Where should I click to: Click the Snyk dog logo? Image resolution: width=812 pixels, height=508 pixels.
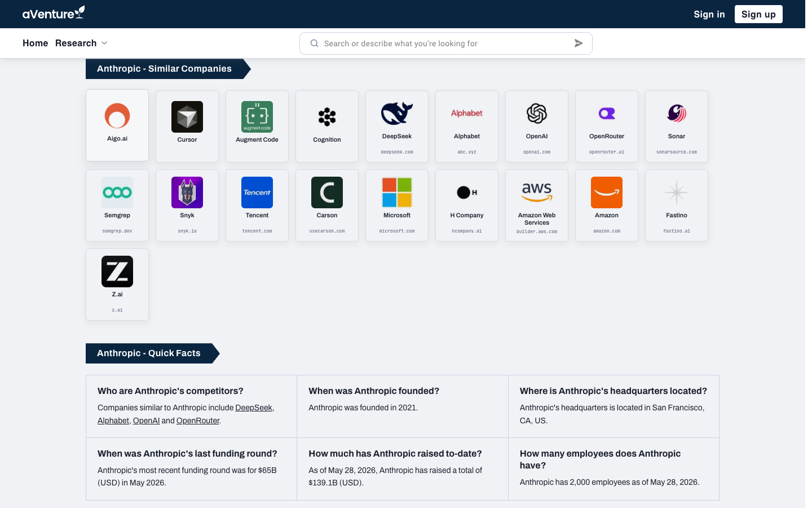coord(187,192)
